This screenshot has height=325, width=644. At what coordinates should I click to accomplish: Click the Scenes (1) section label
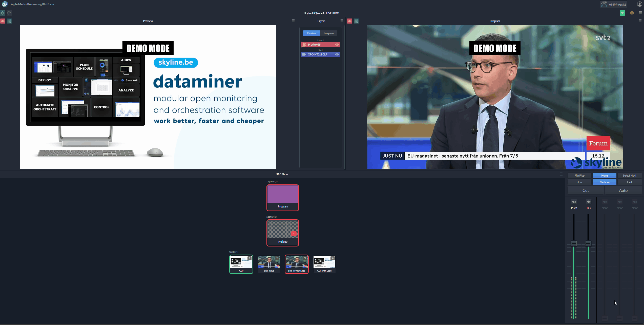click(x=271, y=217)
